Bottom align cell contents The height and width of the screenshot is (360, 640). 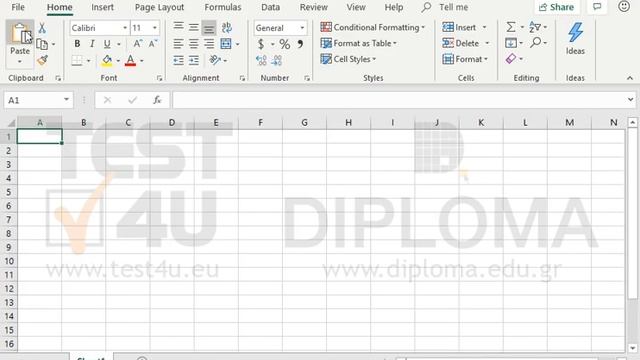209,28
